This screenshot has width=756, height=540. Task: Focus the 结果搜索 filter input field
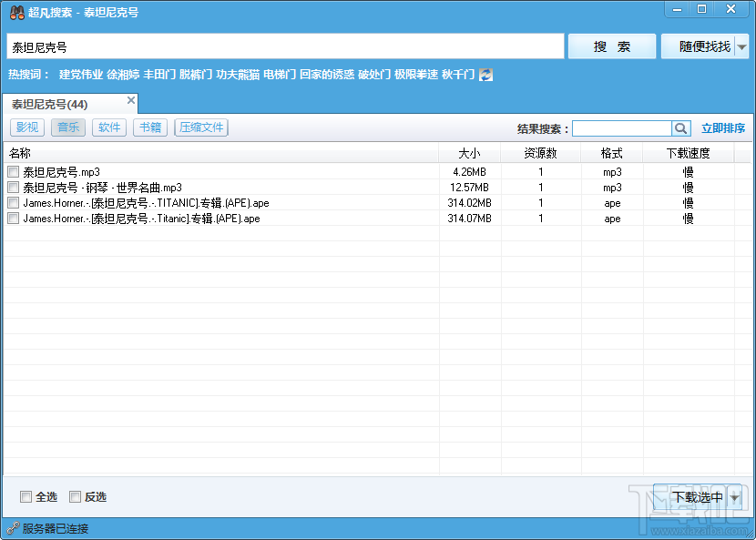[x=622, y=128]
